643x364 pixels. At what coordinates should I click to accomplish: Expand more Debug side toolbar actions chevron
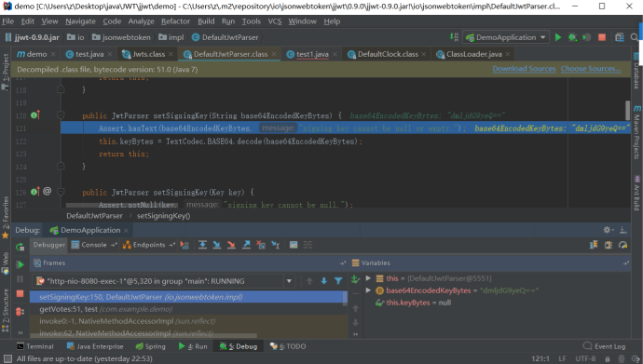pos(20,332)
